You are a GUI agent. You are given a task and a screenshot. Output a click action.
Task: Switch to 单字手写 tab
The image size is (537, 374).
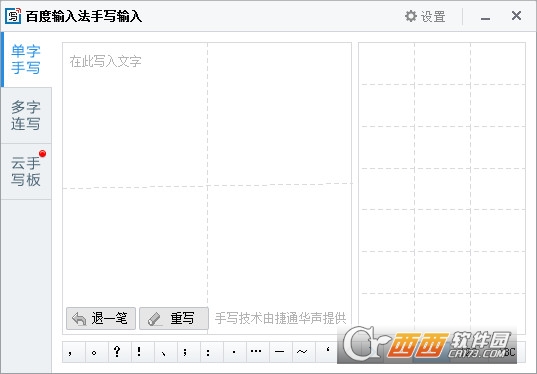point(26,60)
